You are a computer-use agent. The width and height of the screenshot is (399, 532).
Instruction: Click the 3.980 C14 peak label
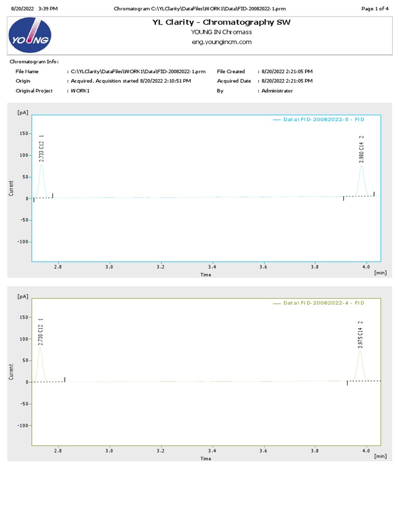(362, 149)
